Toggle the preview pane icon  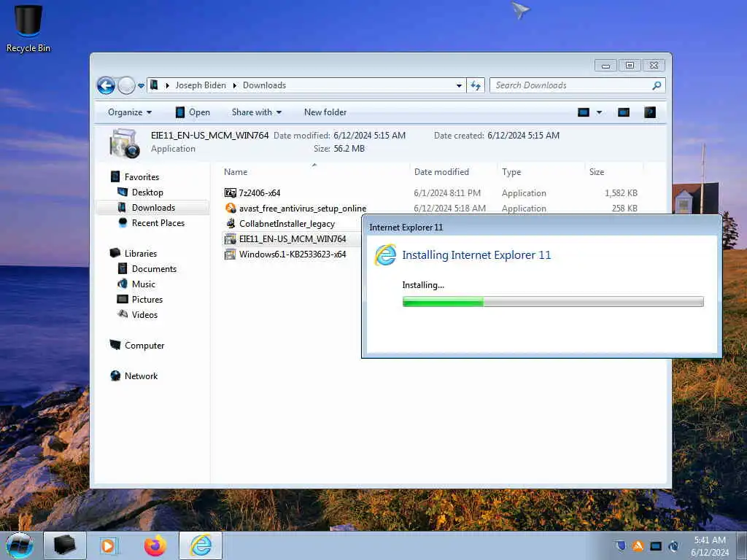[624, 112]
